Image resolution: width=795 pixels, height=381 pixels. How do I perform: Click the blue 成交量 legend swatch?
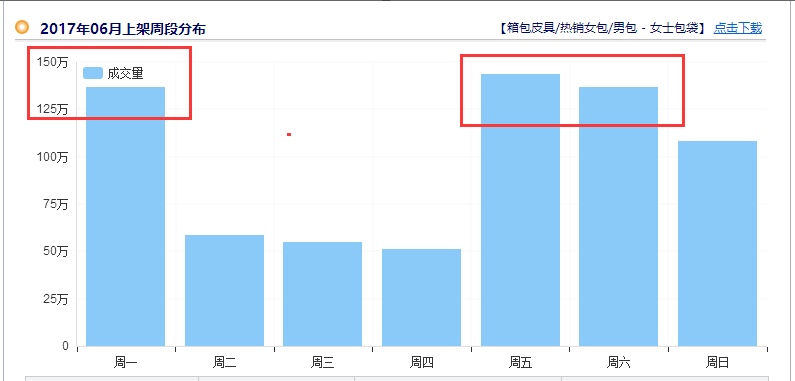pyautogui.click(x=93, y=73)
